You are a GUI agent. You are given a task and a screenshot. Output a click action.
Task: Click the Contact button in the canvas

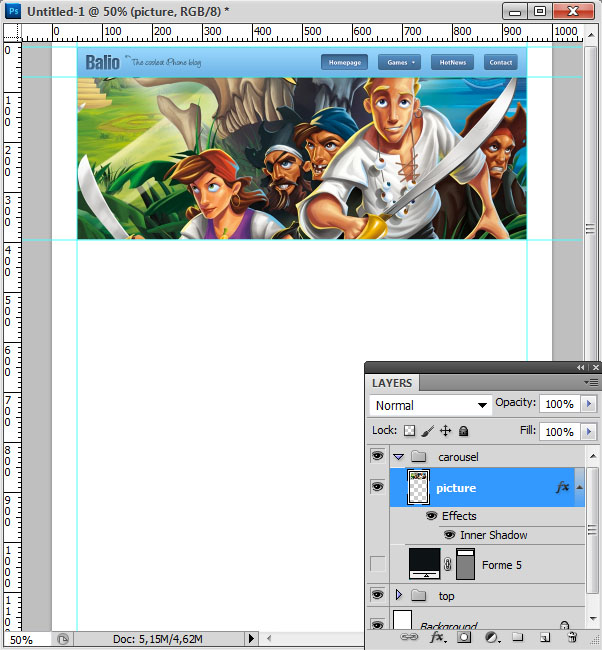(501, 62)
